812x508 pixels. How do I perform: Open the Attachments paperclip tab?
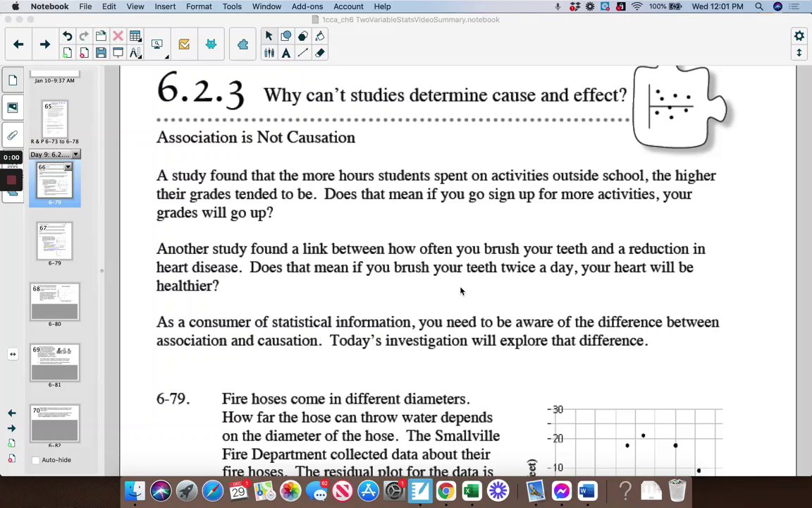pos(13,135)
